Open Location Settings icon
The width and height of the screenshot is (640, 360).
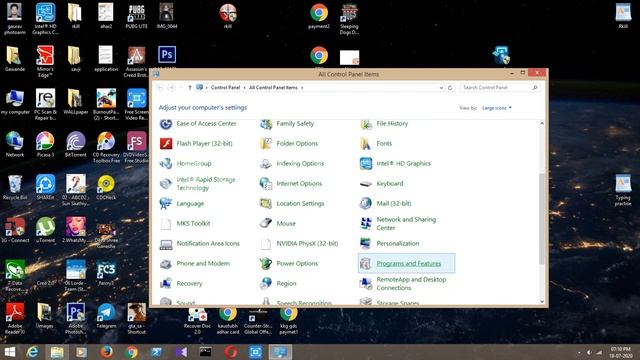266,204
